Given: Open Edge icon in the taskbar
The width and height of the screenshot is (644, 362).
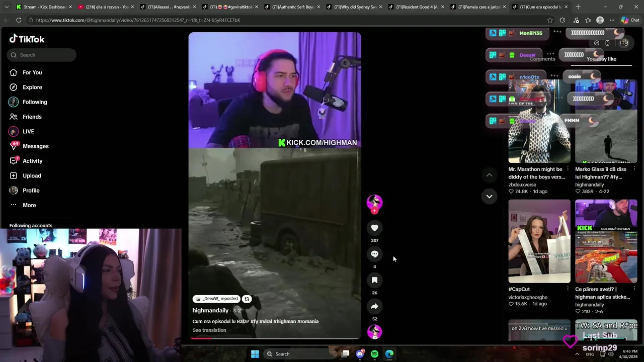Looking at the screenshot, I should (x=389, y=354).
